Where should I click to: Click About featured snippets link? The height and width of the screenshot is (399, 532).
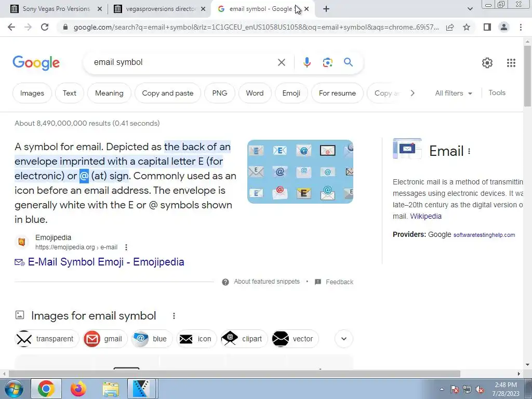(267, 282)
